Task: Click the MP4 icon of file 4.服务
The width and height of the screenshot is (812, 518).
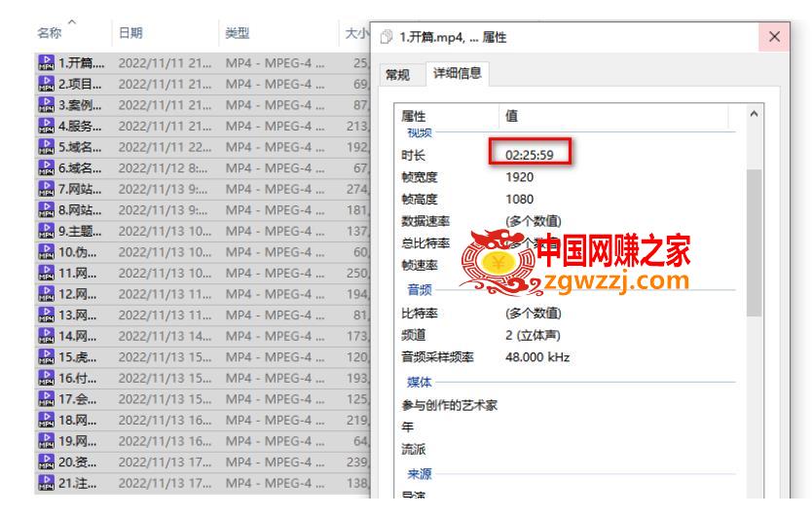Action: [x=46, y=126]
